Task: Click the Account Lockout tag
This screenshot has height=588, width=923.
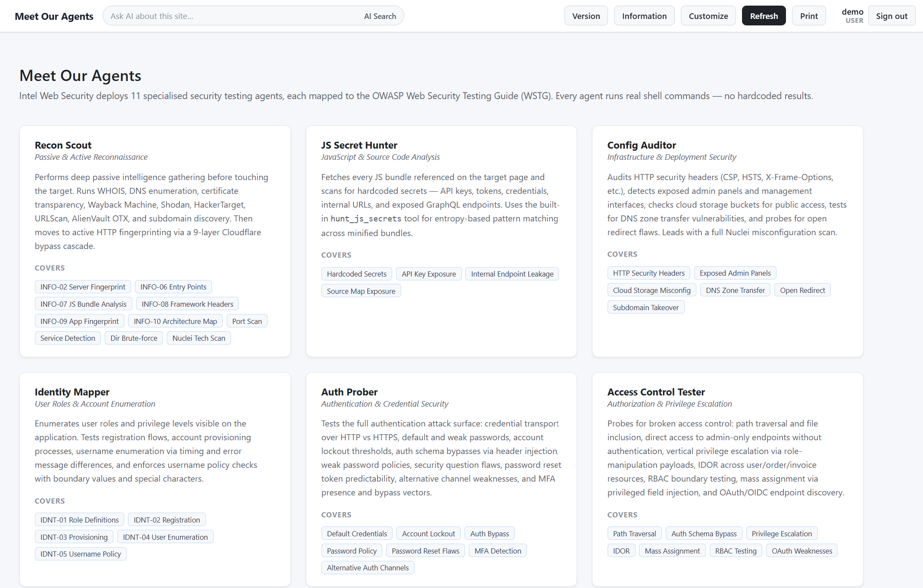Action: (428, 534)
